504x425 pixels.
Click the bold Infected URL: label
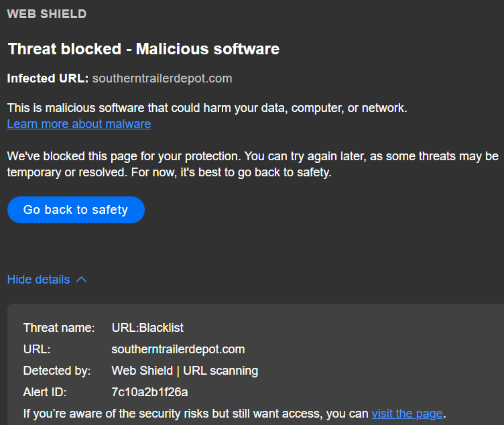48,78
